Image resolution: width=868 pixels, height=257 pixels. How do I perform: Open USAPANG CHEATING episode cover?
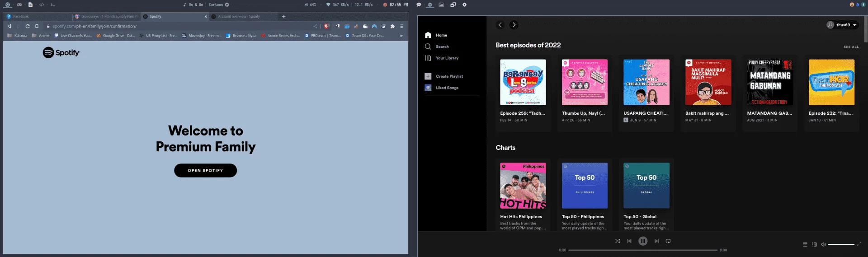[x=646, y=82]
